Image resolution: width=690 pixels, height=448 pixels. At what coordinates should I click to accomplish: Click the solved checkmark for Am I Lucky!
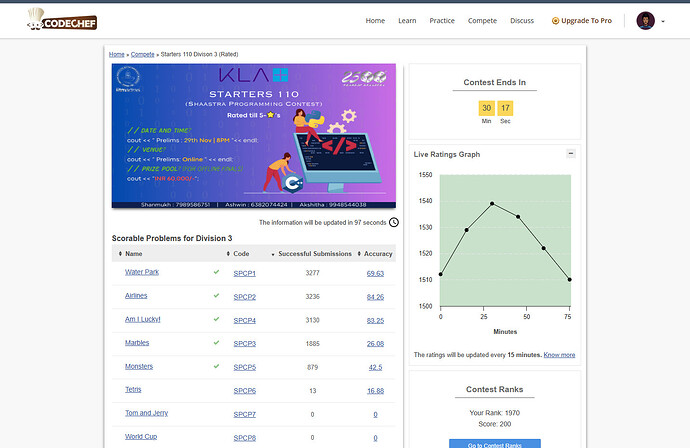pos(216,319)
